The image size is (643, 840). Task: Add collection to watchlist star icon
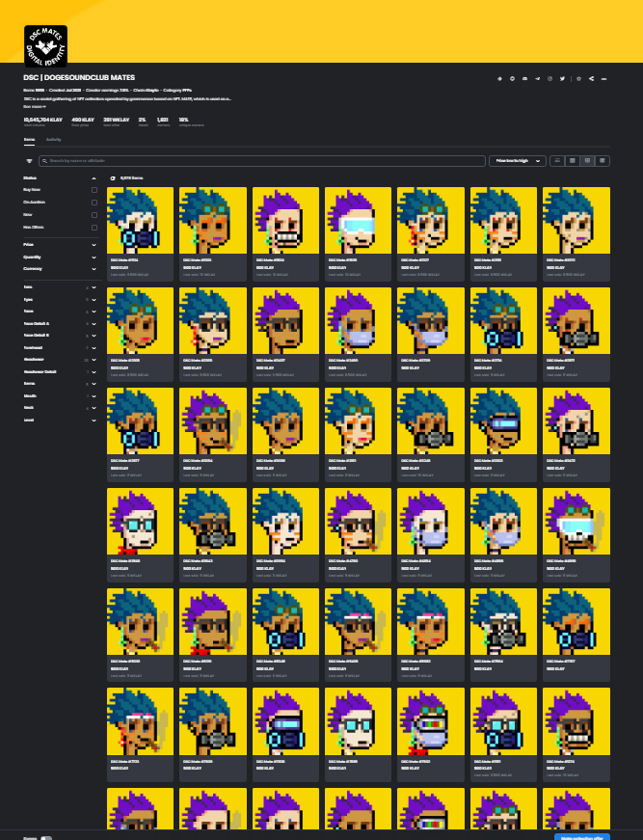point(578,79)
